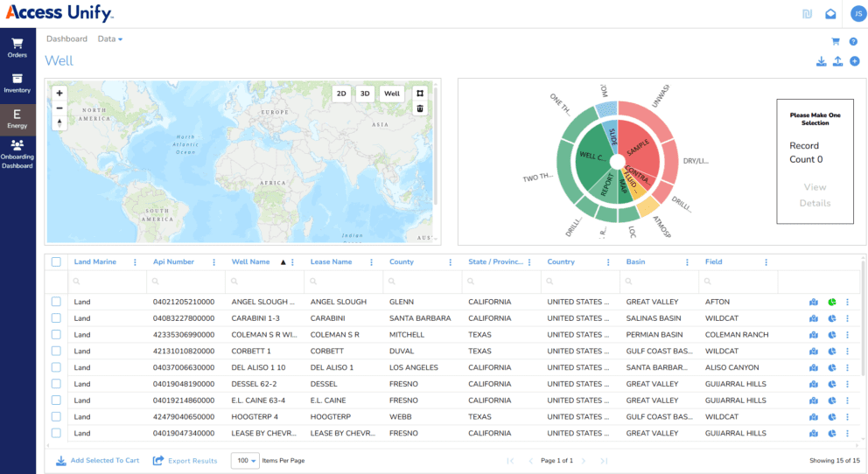The image size is (868, 474).
Task: Select the DEL ALISO 1 10 row checkbox
Action: tap(56, 367)
